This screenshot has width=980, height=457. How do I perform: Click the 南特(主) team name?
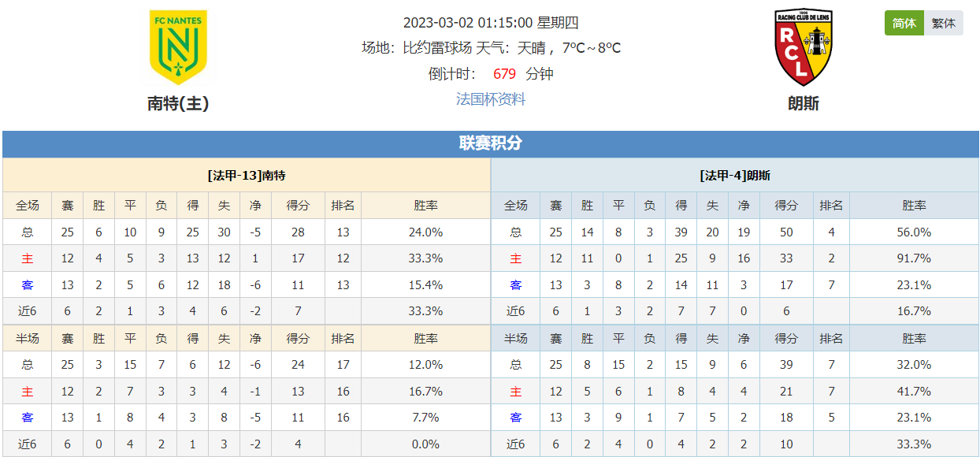178,103
